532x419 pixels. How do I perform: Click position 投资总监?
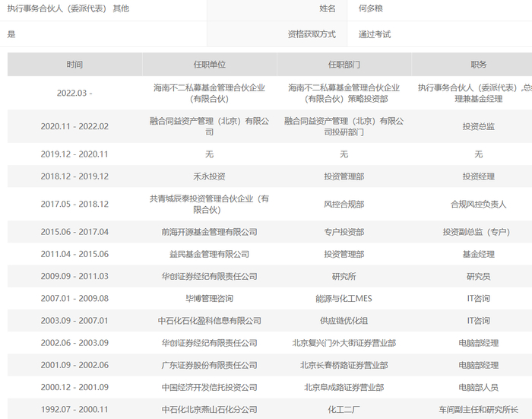click(478, 126)
